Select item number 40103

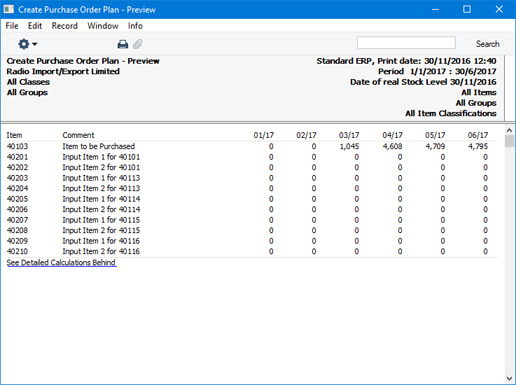(17, 146)
